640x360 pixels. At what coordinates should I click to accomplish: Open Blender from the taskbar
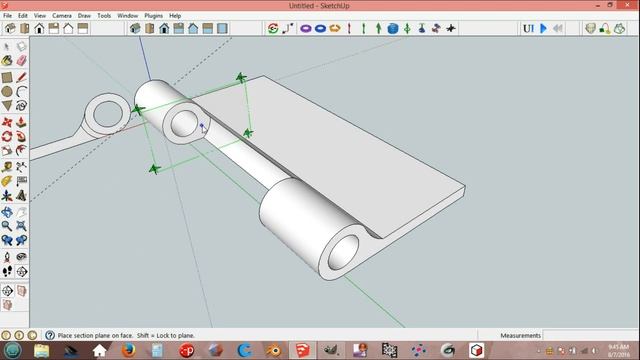274,350
